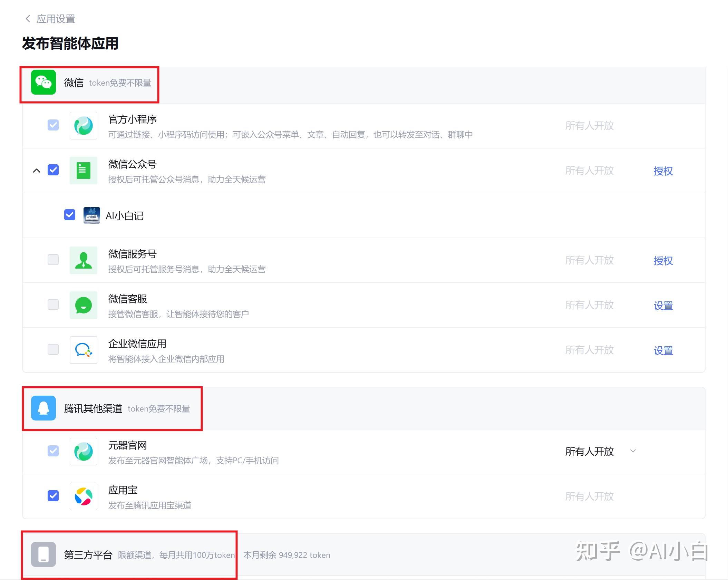The height and width of the screenshot is (580, 728).
Task: Click the 企业微信应用 title text
Action: [x=137, y=344]
